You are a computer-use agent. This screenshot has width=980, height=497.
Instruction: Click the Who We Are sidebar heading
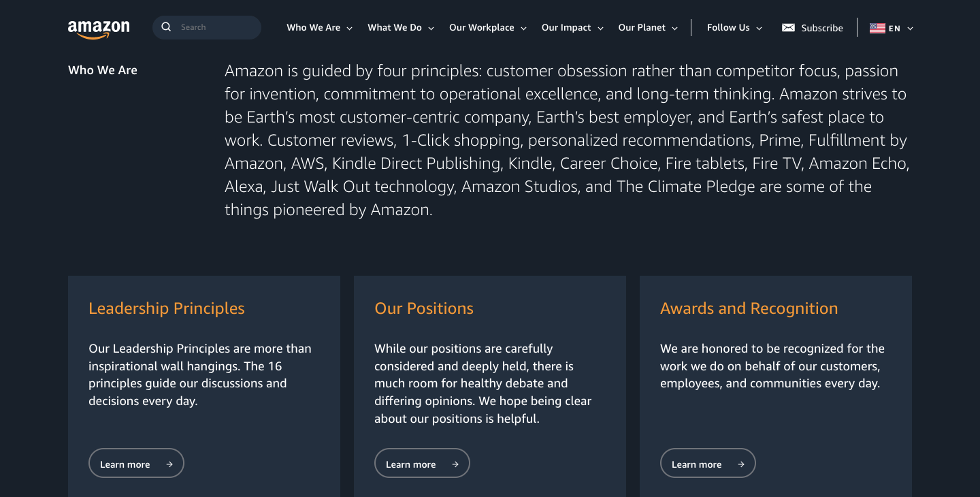click(x=103, y=70)
